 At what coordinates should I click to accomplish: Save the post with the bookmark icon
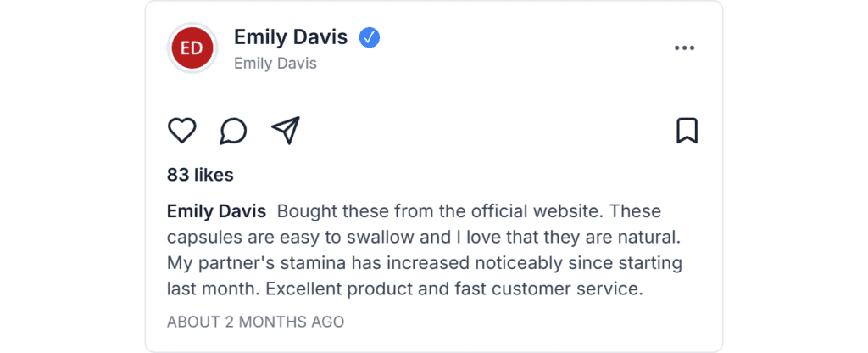687,131
